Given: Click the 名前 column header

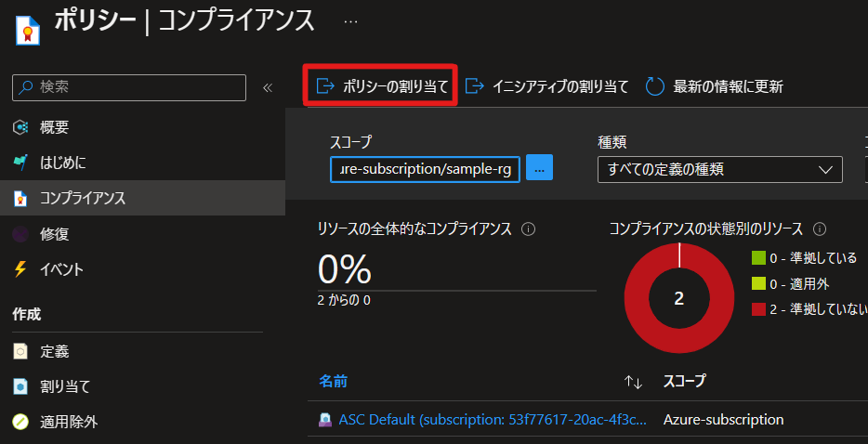Looking at the screenshot, I should point(334,381).
